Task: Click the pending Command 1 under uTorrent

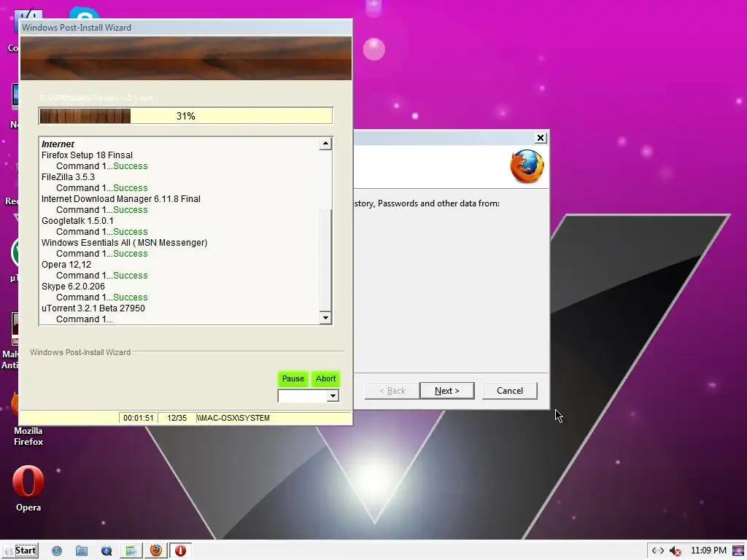Action: click(85, 319)
